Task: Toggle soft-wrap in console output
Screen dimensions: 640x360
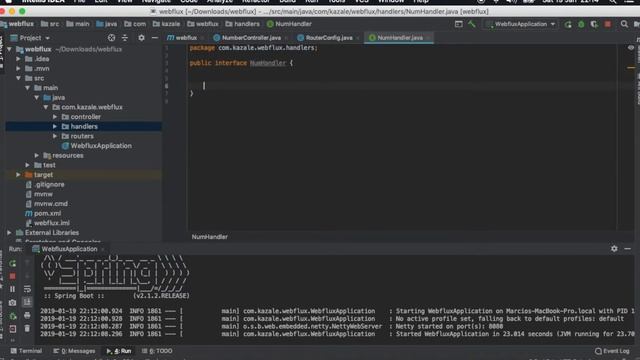Action: tap(27, 289)
